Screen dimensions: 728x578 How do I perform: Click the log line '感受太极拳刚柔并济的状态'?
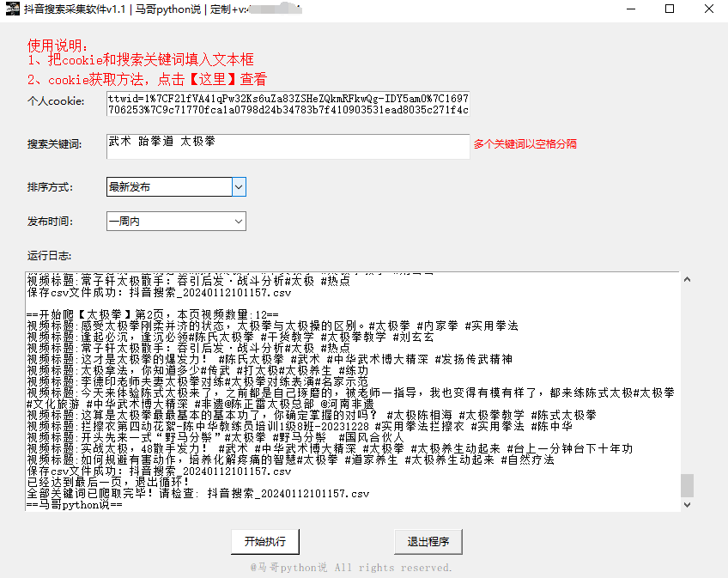[272, 326]
